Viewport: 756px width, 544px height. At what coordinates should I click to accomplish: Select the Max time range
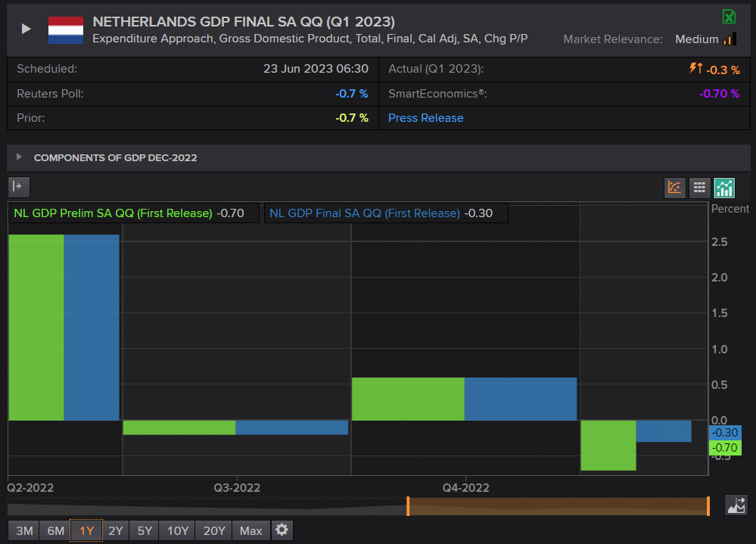pos(250,530)
